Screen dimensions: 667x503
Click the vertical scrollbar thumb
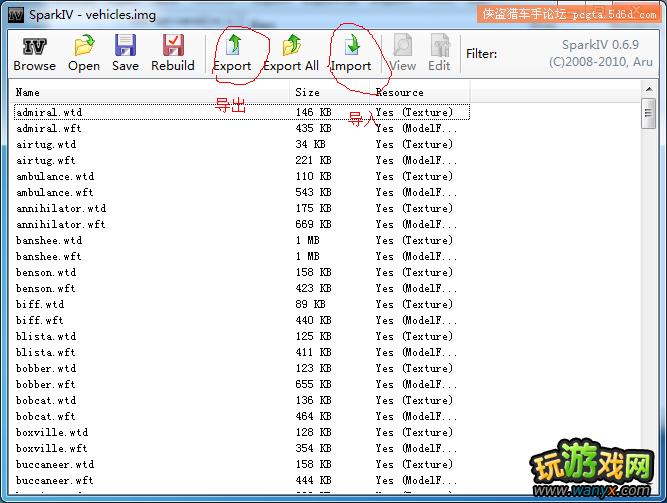[648, 113]
